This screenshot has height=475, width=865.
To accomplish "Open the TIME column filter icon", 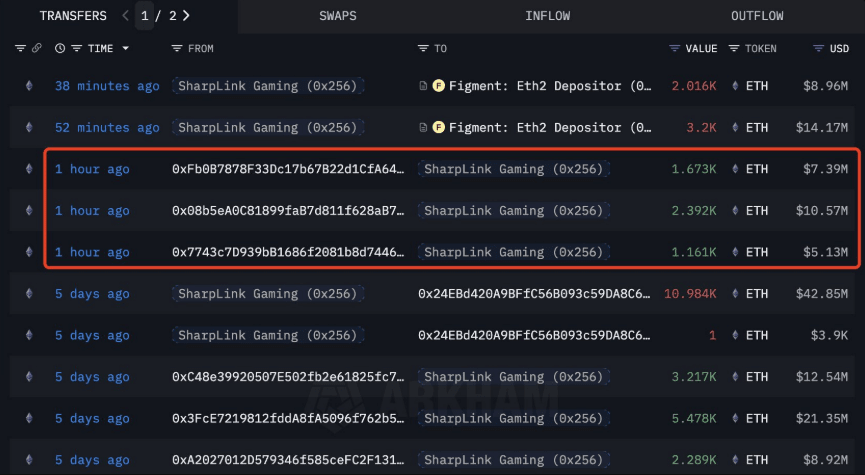I will (77, 49).
